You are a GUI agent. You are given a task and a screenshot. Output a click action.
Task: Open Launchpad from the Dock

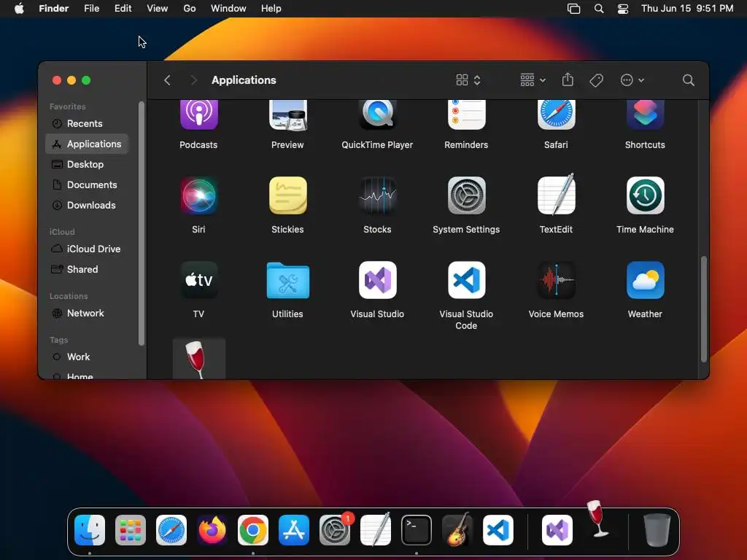pos(131,530)
